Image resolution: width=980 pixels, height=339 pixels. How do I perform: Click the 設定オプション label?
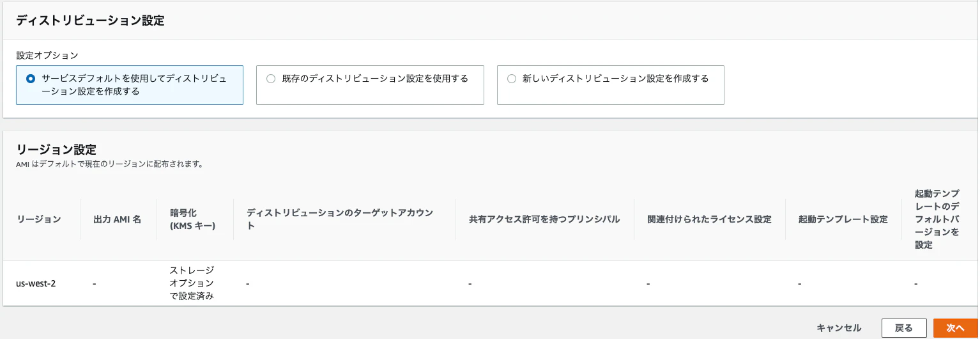pos(47,56)
